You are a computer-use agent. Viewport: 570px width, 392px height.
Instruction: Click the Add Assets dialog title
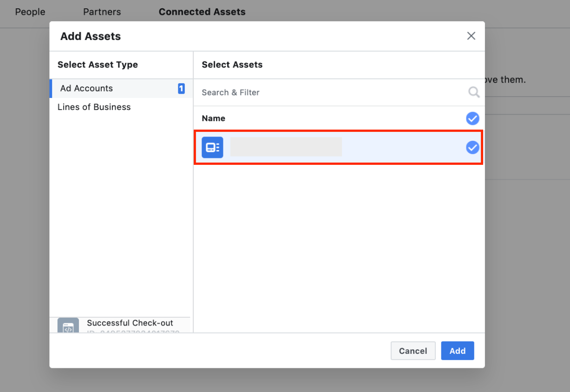pos(91,36)
